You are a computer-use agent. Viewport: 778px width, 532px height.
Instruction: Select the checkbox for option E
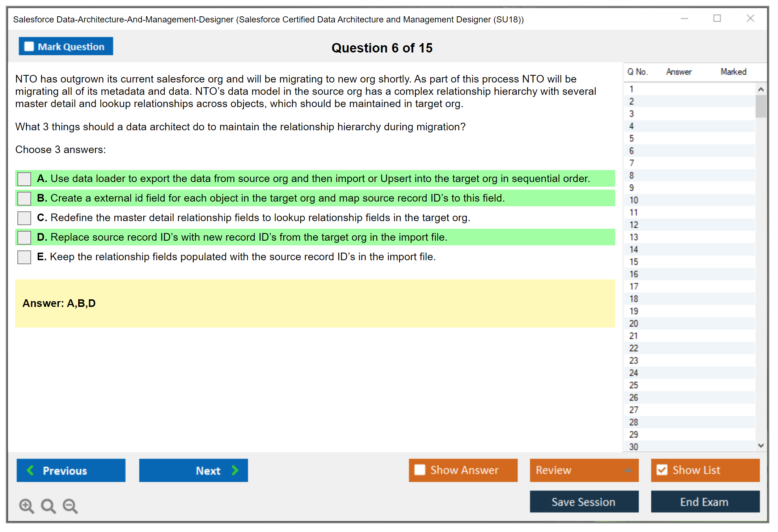tap(24, 257)
